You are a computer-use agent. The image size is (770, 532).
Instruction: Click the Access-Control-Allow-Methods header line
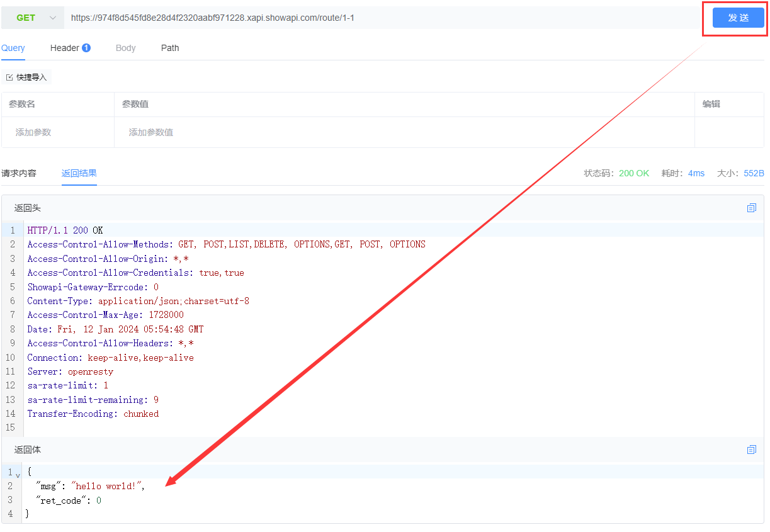(227, 244)
